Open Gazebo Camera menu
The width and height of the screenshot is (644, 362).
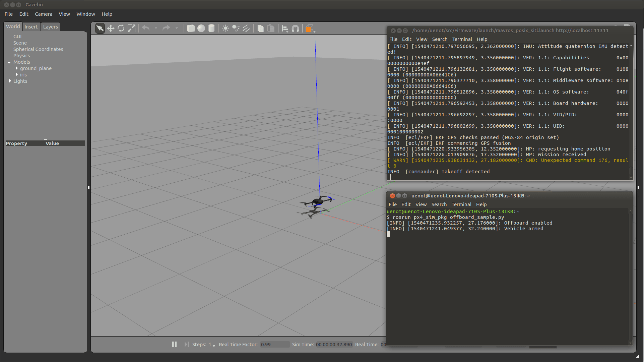[44, 14]
